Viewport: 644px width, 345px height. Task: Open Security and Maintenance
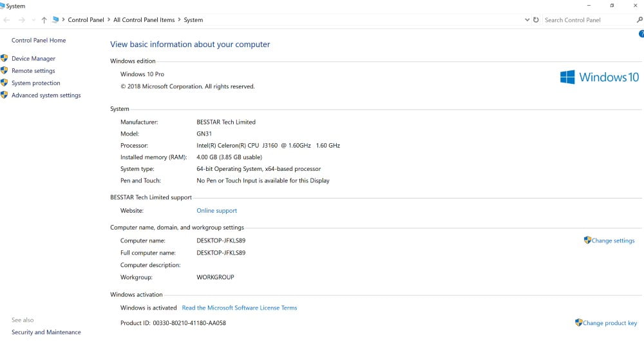46,332
